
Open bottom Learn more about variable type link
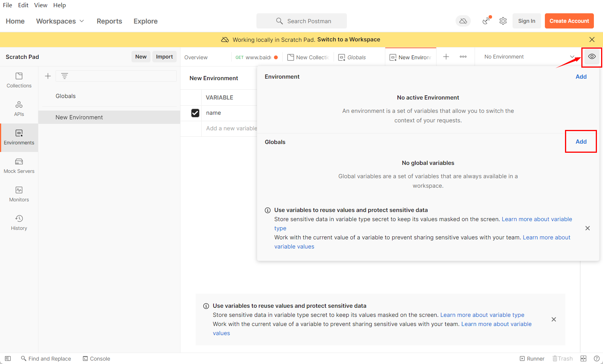click(482, 315)
